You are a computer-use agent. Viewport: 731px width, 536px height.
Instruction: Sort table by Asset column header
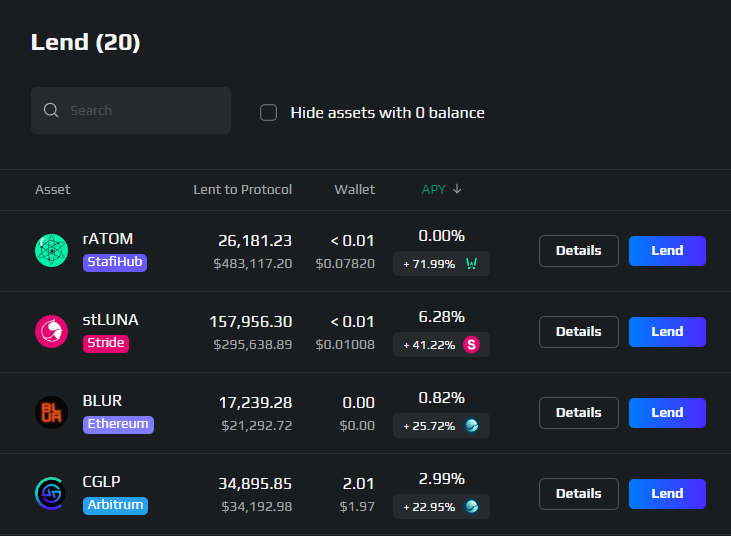(53, 189)
